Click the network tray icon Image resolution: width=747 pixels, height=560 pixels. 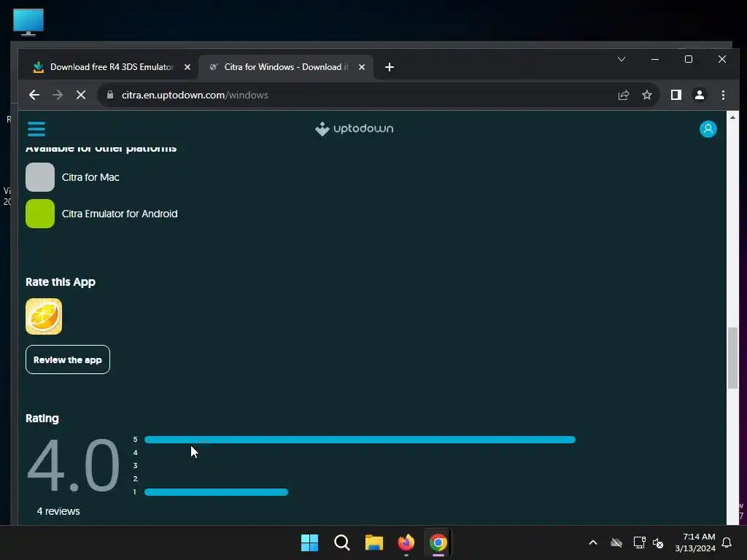click(639, 542)
